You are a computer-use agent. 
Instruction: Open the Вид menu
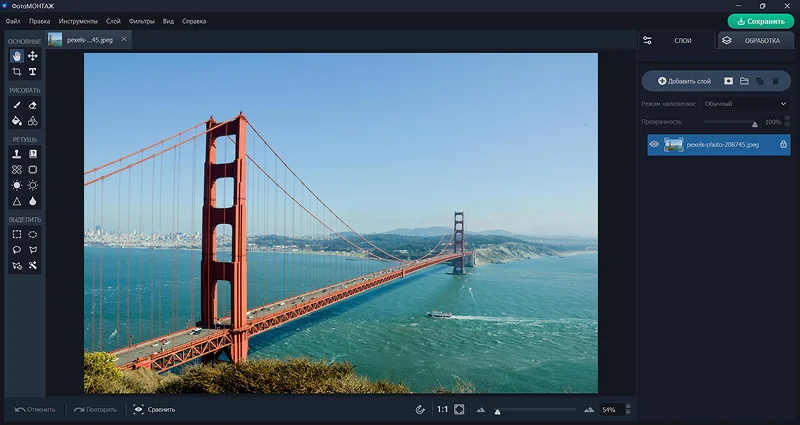(168, 21)
